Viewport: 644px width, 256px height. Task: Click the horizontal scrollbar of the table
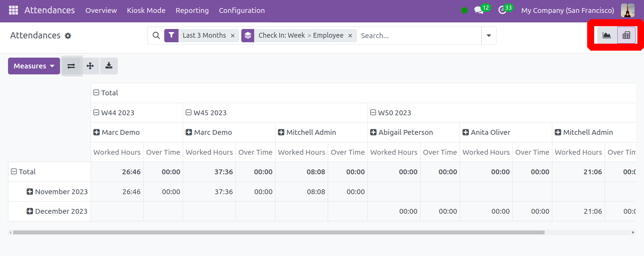click(279, 232)
